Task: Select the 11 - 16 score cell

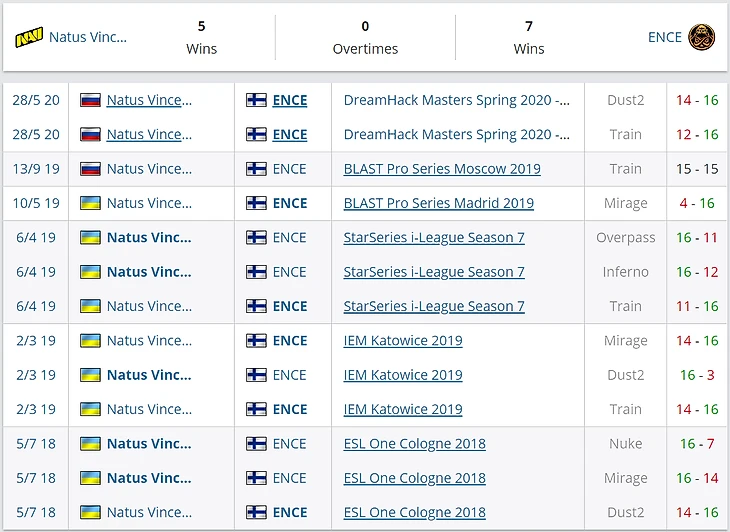Action: click(x=697, y=306)
